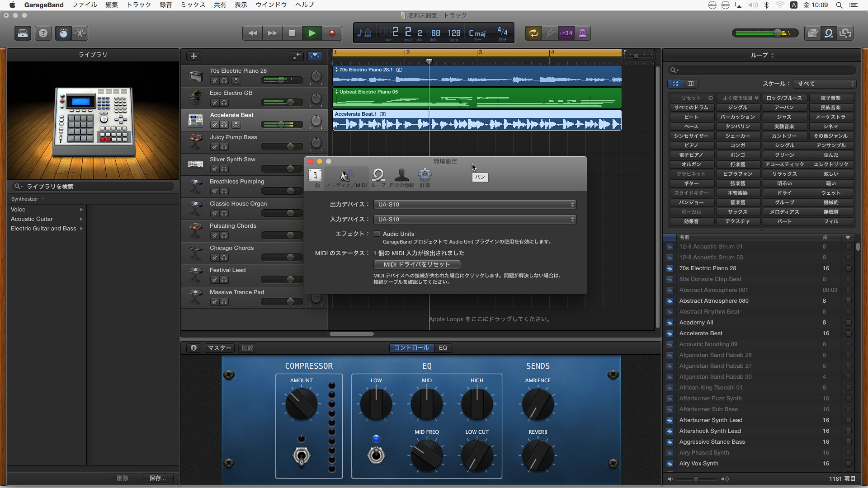
Task: Click the Stop transport button
Action: pos(292,33)
